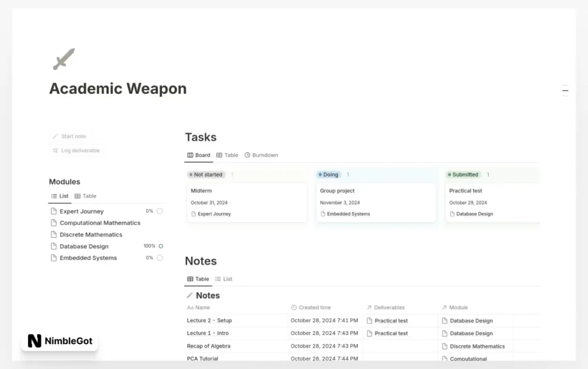Open the Recap of Algebra note

pos(208,346)
